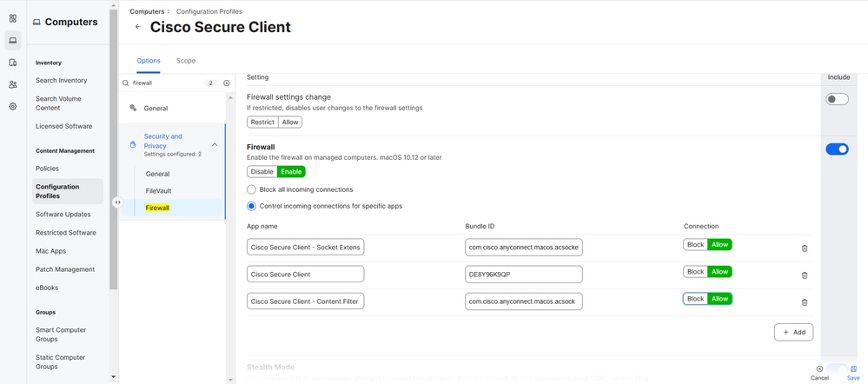Click the Add button for firewall apps
This screenshot has height=384, width=868.
(x=793, y=332)
